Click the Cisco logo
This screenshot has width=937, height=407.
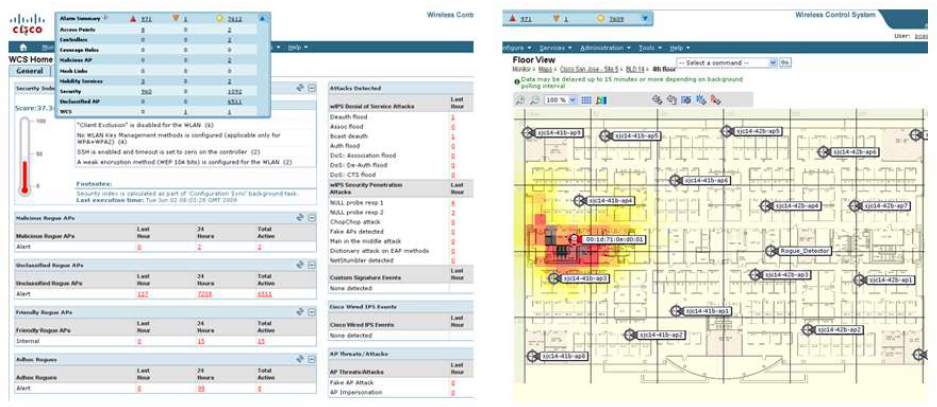(27, 26)
